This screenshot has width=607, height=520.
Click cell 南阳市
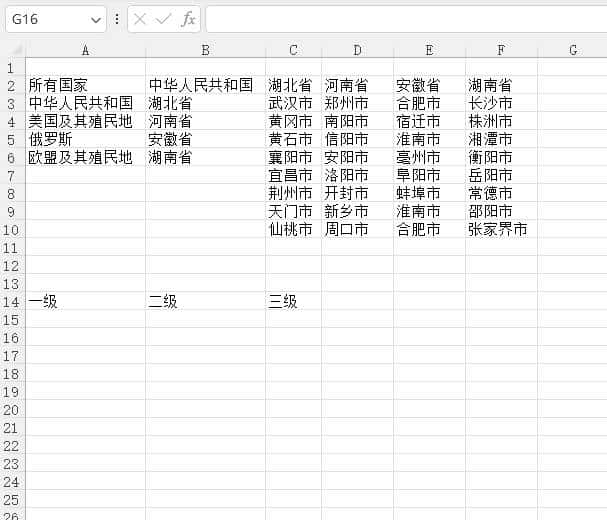[357, 121]
